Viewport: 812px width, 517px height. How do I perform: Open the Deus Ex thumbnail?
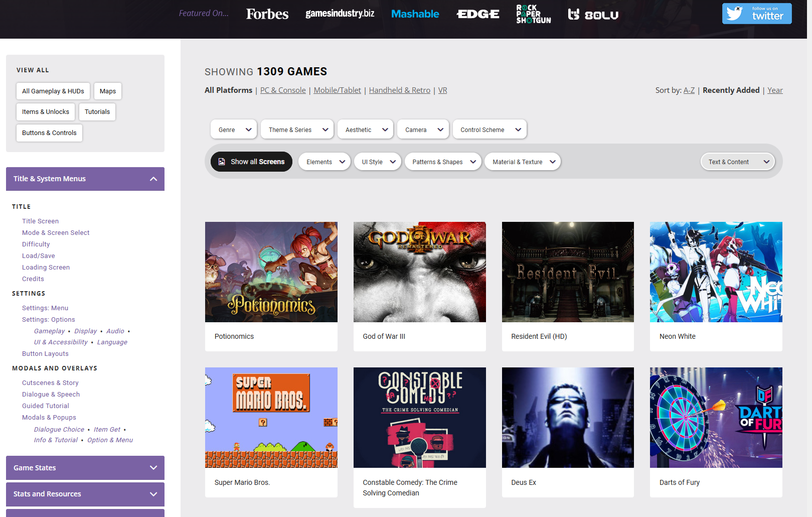(x=568, y=418)
